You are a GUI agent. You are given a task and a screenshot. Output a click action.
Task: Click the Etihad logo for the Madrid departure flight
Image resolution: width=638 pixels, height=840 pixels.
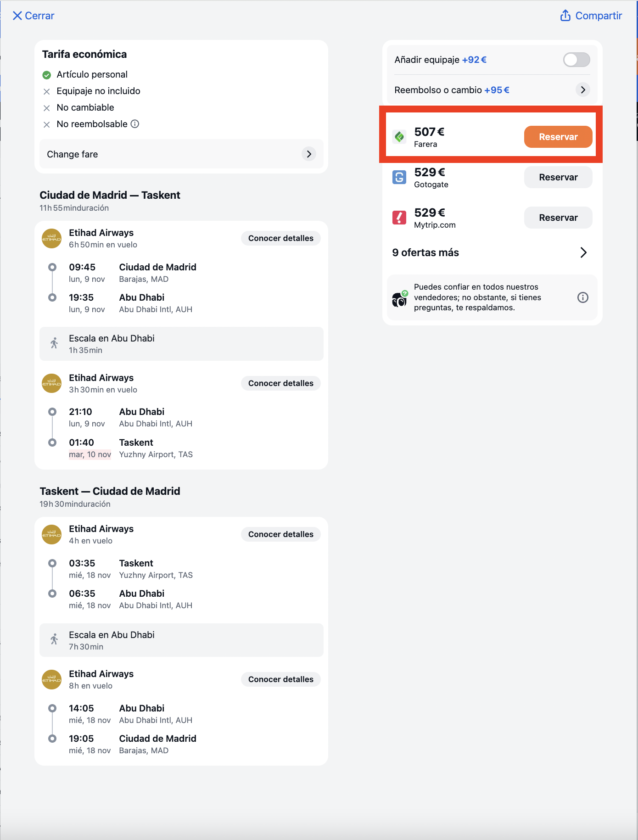pyautogui.click(x=52, y=239)
